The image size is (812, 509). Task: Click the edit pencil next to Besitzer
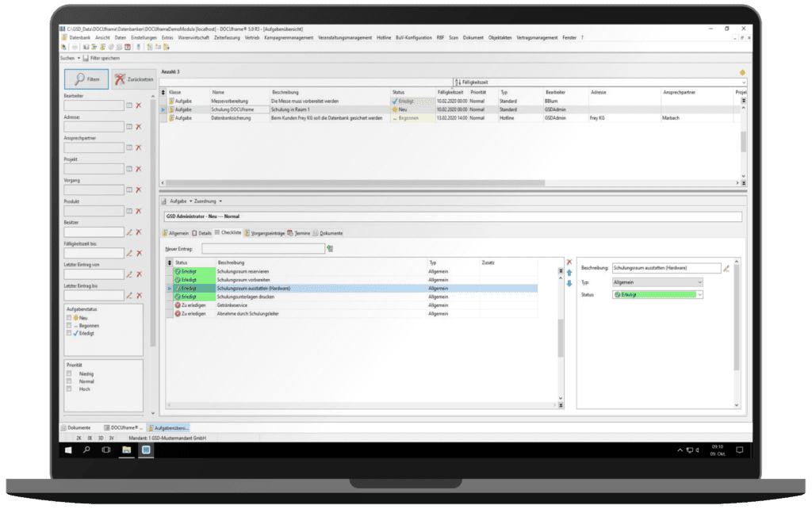point(129,232)
